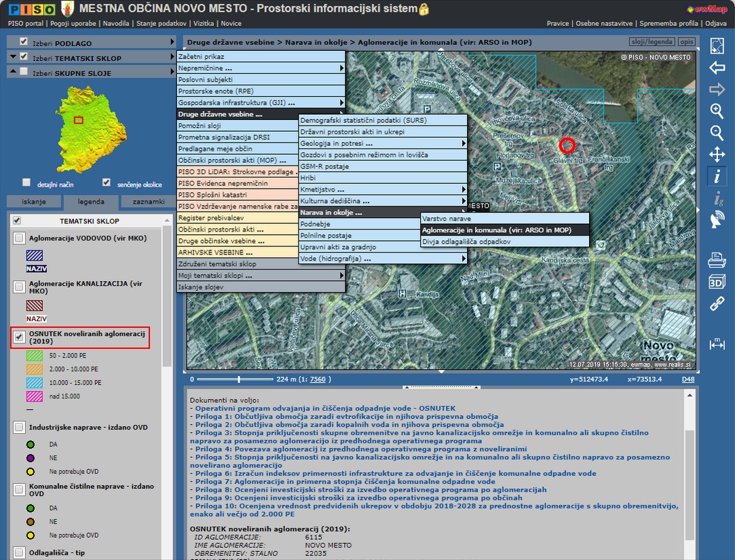The height and width of the screenshot is (560, 735).
Task: Switch to the iskanje tab
Action: coord(34,202)
